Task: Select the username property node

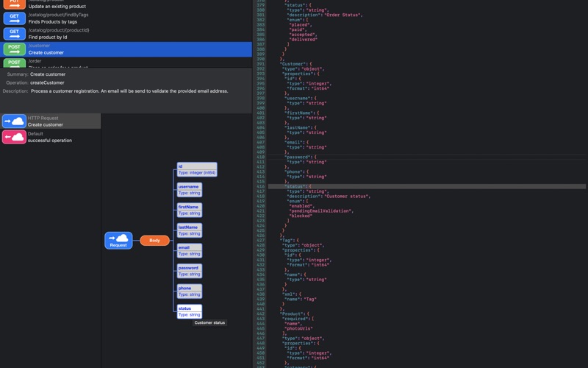Action: 190,190
